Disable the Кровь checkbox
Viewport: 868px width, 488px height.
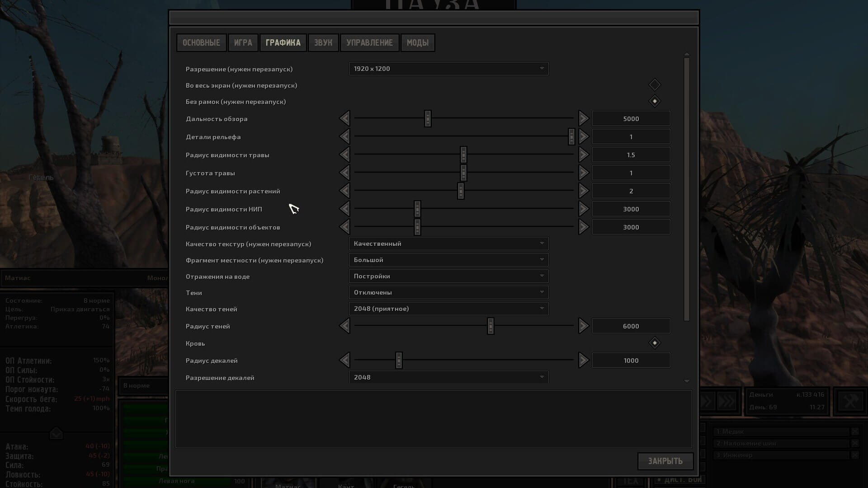(x=655, y=343)
